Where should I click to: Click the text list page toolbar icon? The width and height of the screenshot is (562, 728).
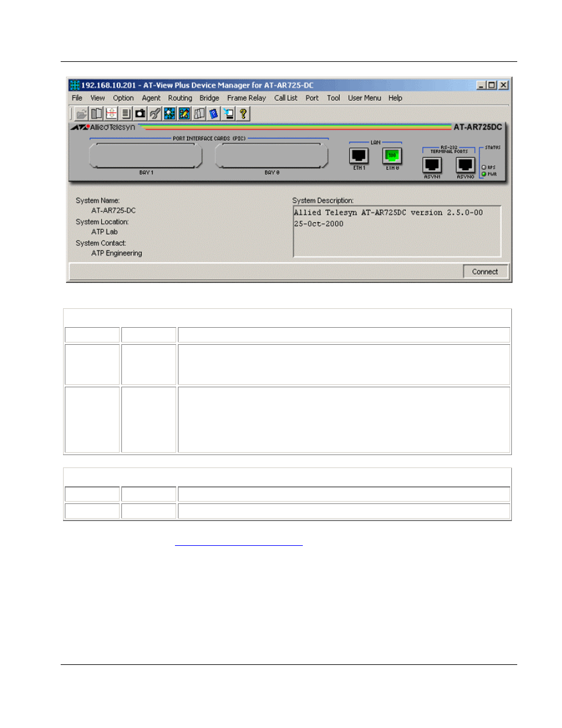pyautogui.click(x=126, y=114)
